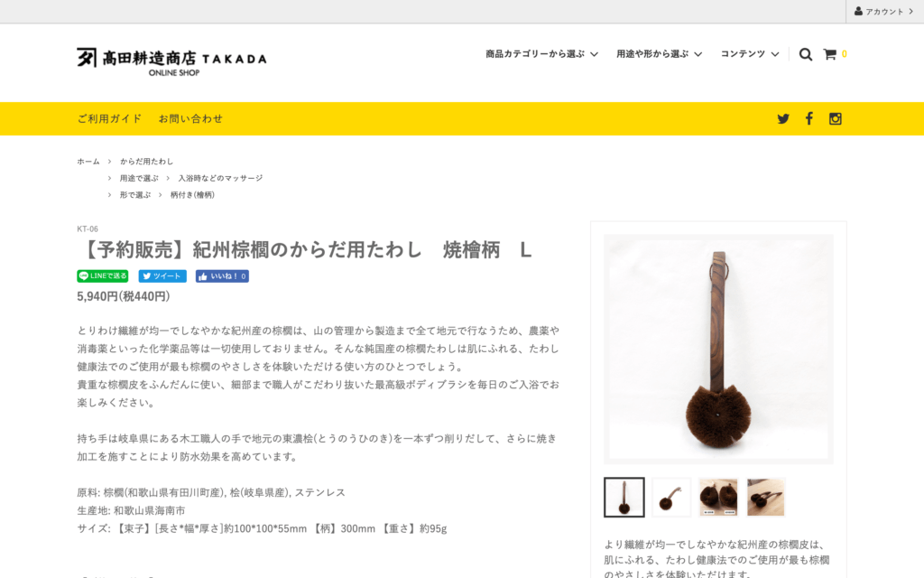
Task: Click the main brush product image
Action: point(718,350)
